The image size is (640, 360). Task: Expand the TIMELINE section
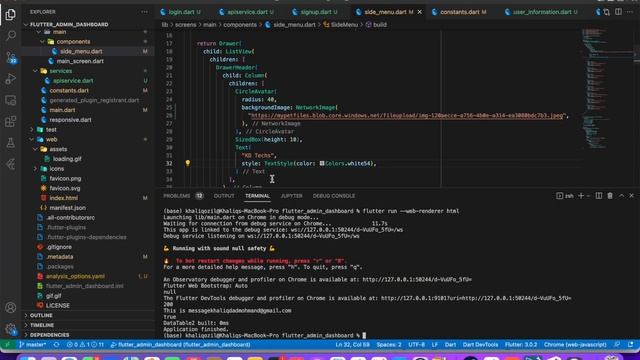pos(42,325)
